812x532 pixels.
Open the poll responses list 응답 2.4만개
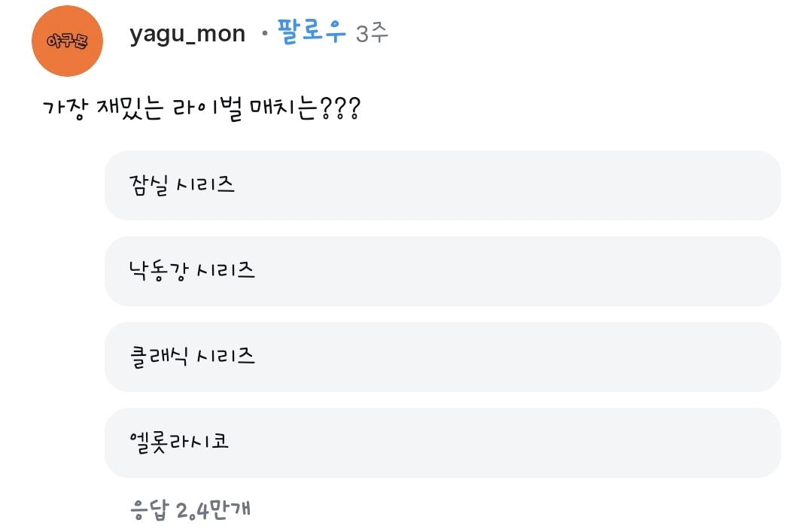coord(190,509)
